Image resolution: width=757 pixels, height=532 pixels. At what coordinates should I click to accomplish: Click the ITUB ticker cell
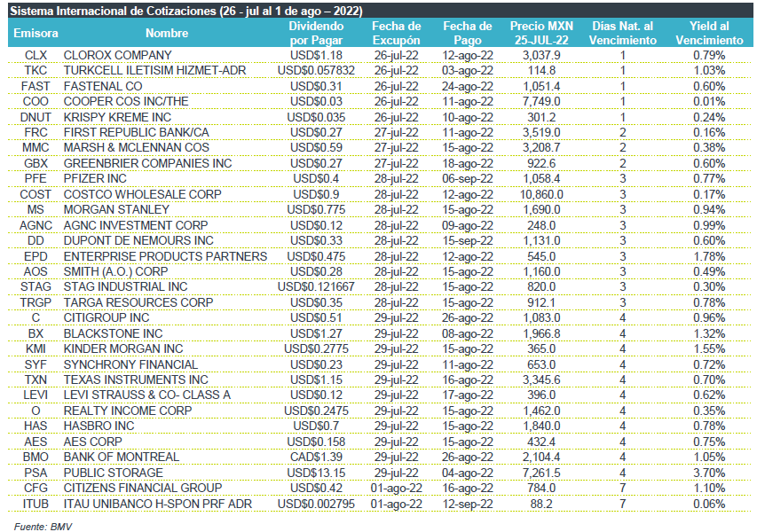[35, 504]
